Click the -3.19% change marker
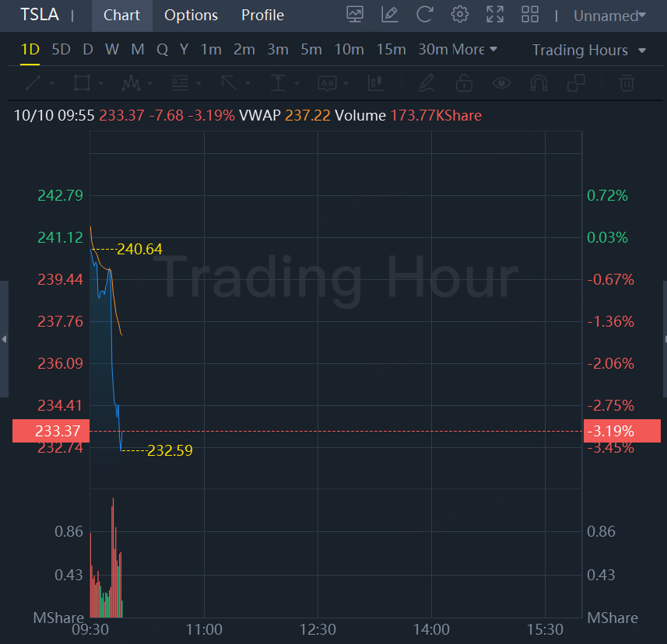This screenshot has width=667, height=644. coord(622,431)
